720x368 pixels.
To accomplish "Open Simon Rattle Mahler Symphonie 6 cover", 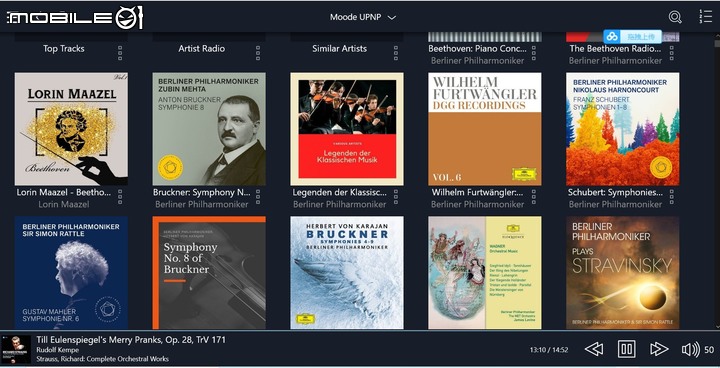I will click(x=71, y=273).
